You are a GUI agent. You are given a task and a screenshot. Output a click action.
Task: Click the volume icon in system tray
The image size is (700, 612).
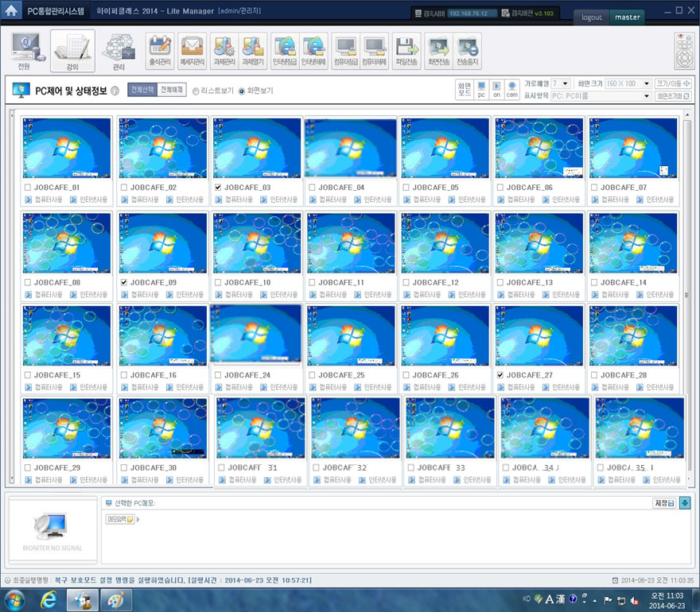633,600
